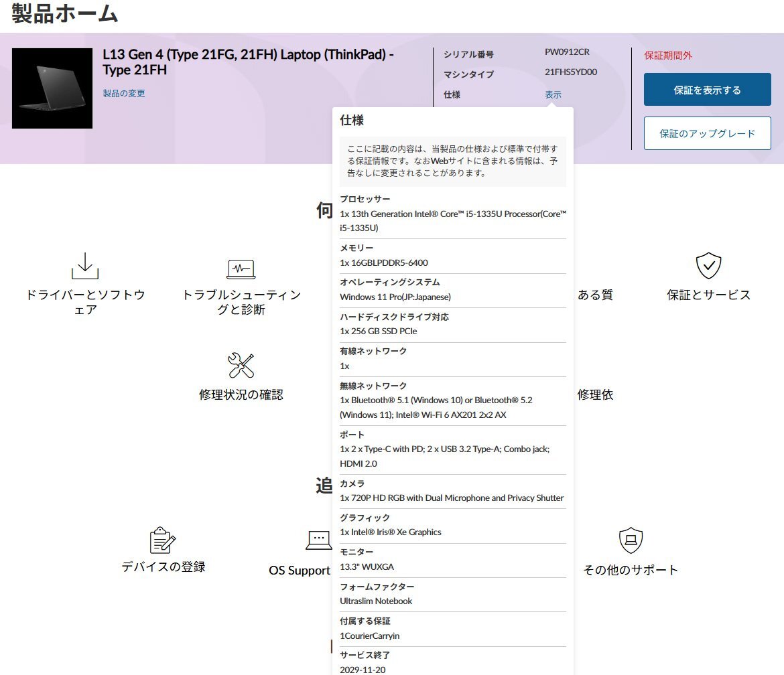
Task: Open the デバイスの登録 link text
Action: click(163, 567)
